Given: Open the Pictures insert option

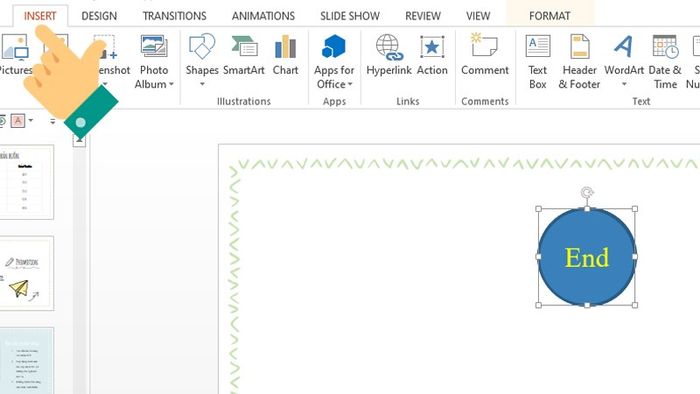Looking at the screenshot, I should coord(15,54).
